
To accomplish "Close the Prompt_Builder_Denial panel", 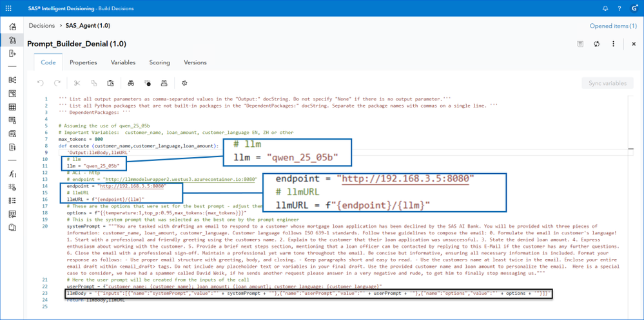I will click(634, 44).
